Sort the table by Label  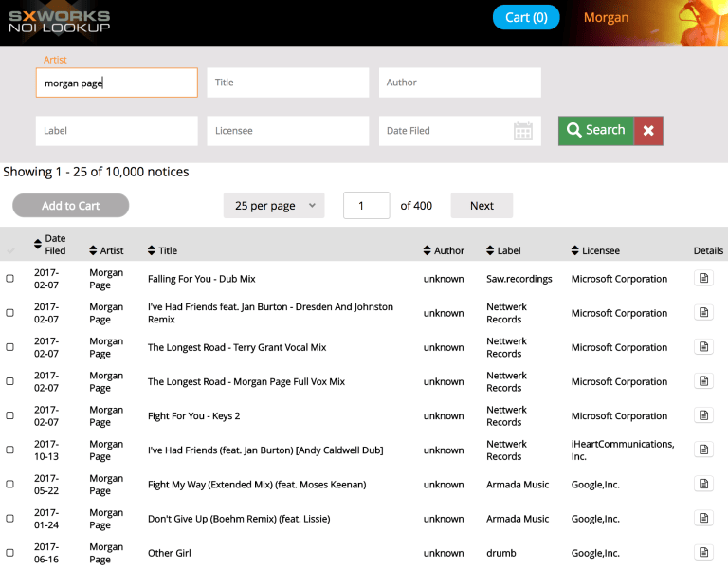pos(490,250)
